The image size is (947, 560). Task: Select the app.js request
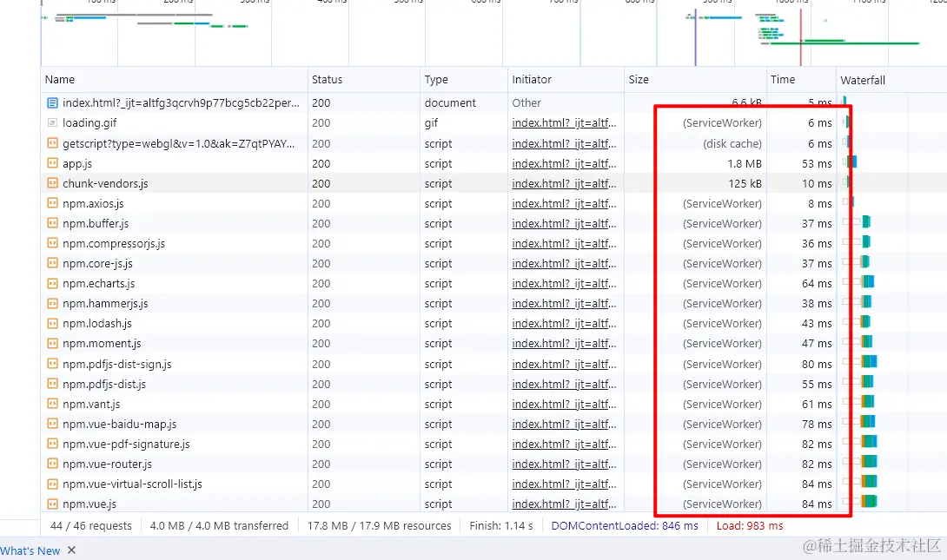click(77, 163)
